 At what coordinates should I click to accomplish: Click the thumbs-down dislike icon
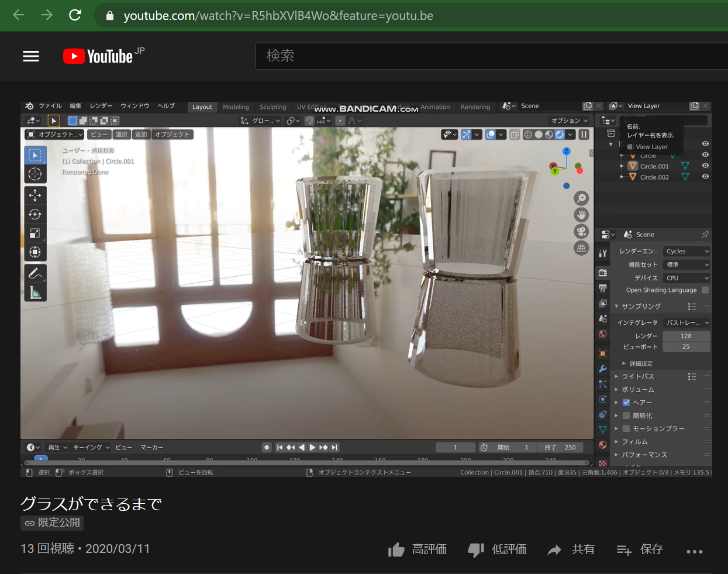pos(476,549)
